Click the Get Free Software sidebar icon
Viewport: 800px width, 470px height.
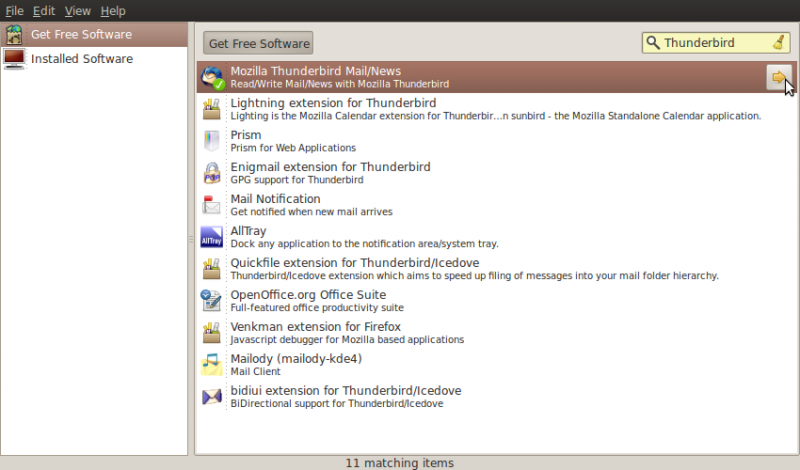point(14,35)
